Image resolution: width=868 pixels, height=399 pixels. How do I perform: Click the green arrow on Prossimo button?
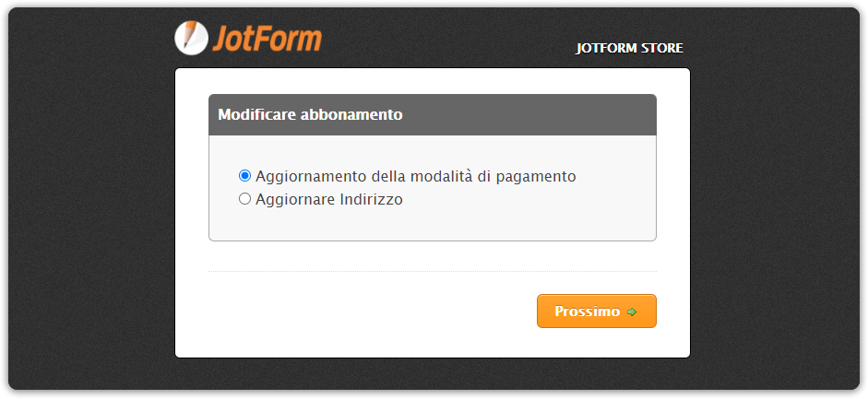632,312
